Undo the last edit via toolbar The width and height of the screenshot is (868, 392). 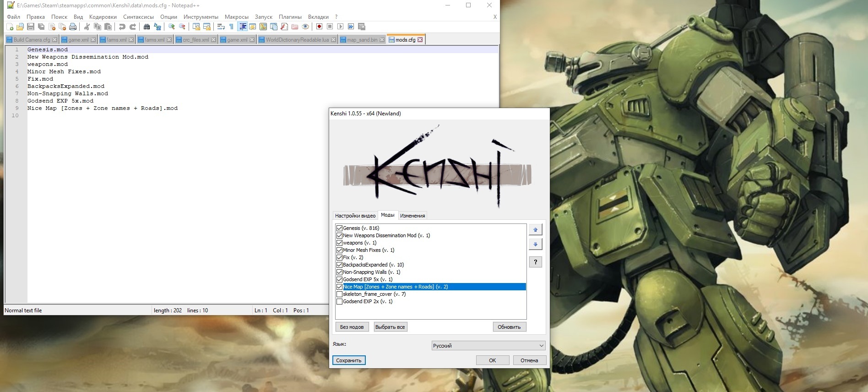(122, 27)
